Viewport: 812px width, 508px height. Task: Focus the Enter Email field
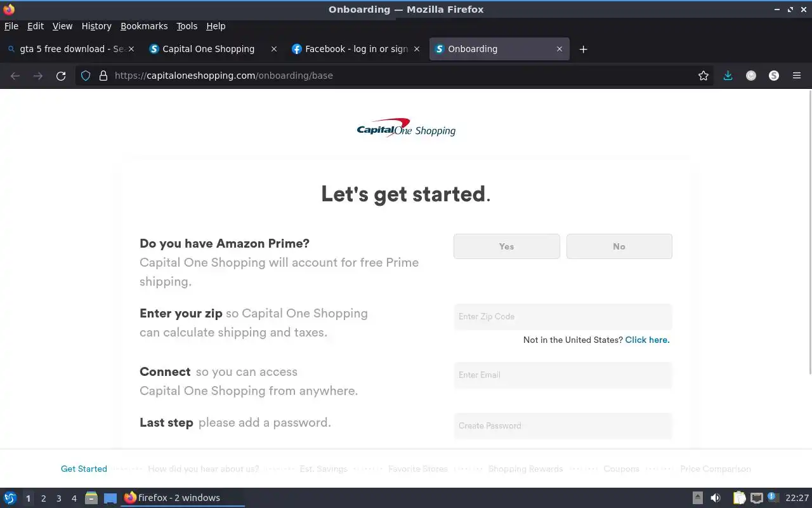click(x=563, y=375)
